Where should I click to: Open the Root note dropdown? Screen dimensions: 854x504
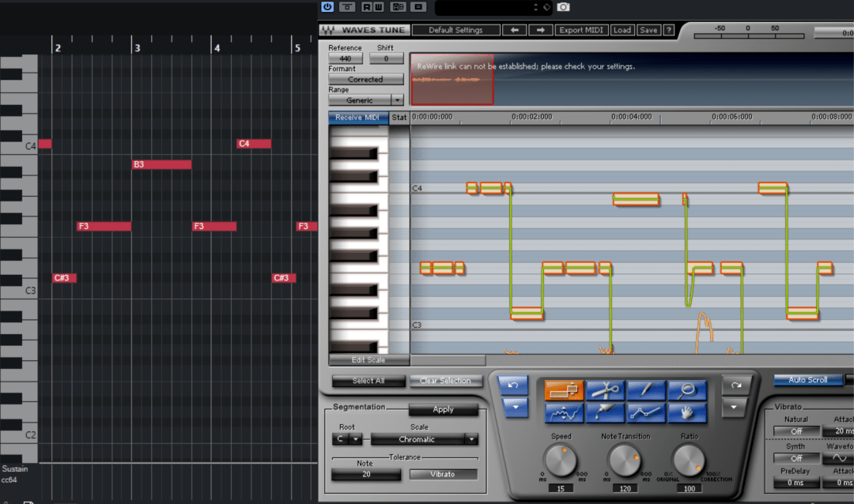click(x=356, y=439)
